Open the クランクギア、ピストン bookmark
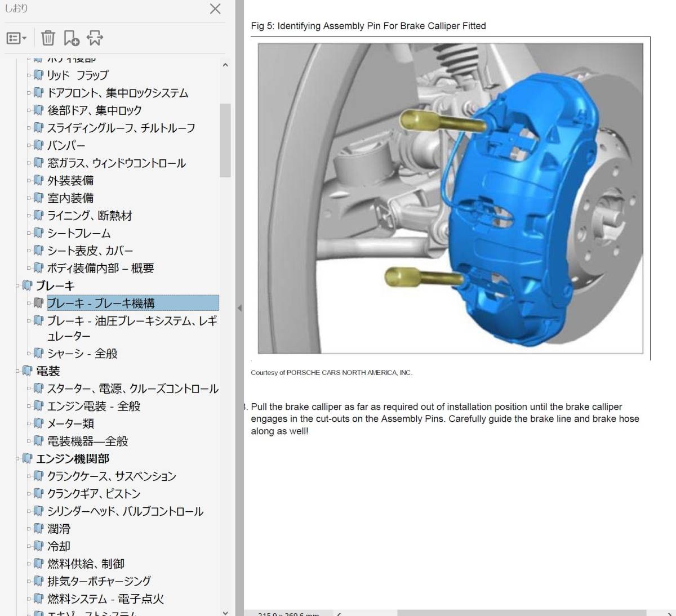 94,494
